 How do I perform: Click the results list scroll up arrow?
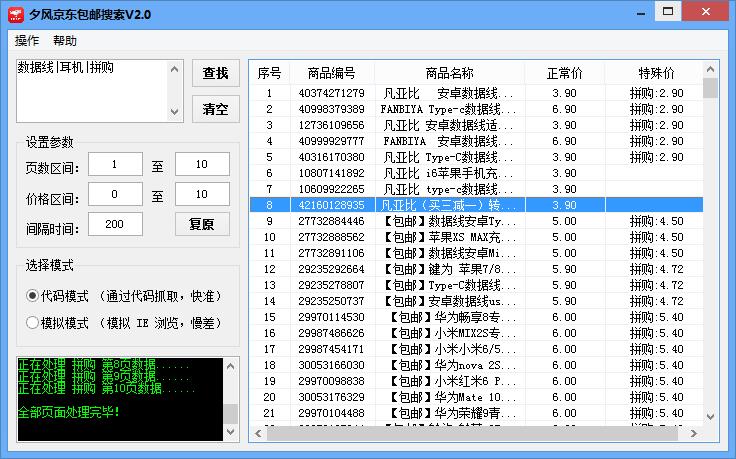(711, 69)
